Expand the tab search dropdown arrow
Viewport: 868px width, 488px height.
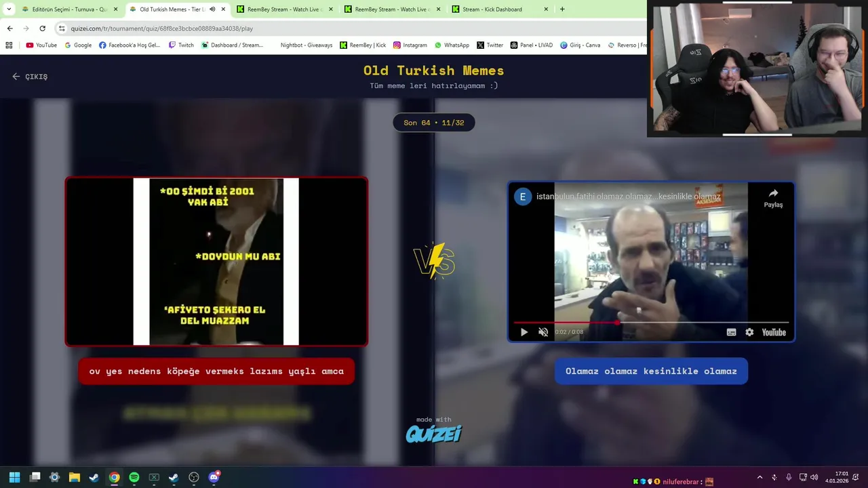pyautogui.click(x=9, y=9)
